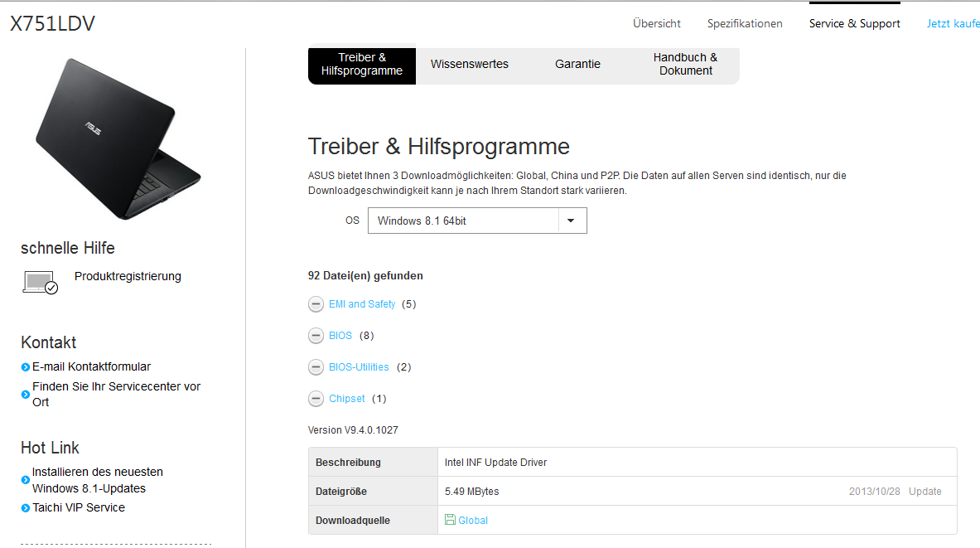Click the 5.49 MBytes file size value
The width and height of the screenshot is (980, 548).
[472, 492]
